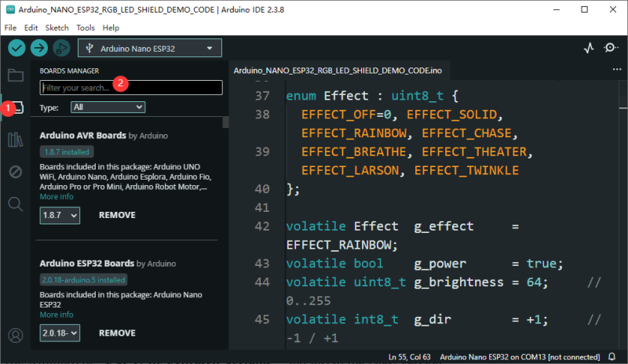Open the Serial Plotter icon

click(x=589, y=48)
